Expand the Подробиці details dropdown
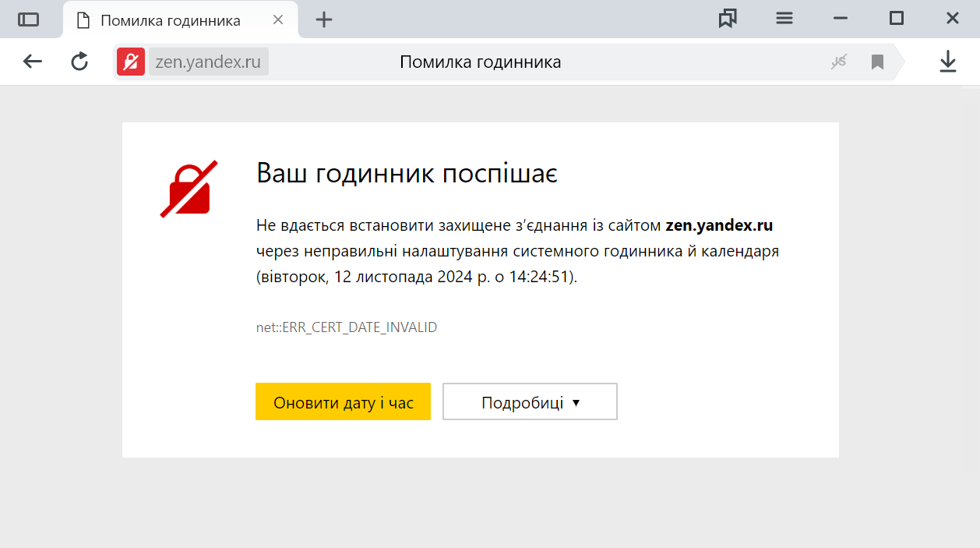This screenshot has height=548, width=980. pos(531,401)
